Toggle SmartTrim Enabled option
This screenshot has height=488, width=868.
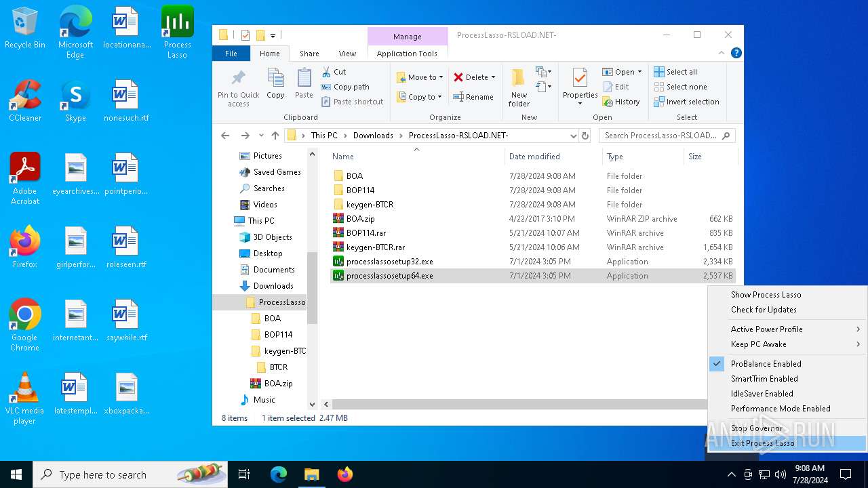click(x=787, y=378)
